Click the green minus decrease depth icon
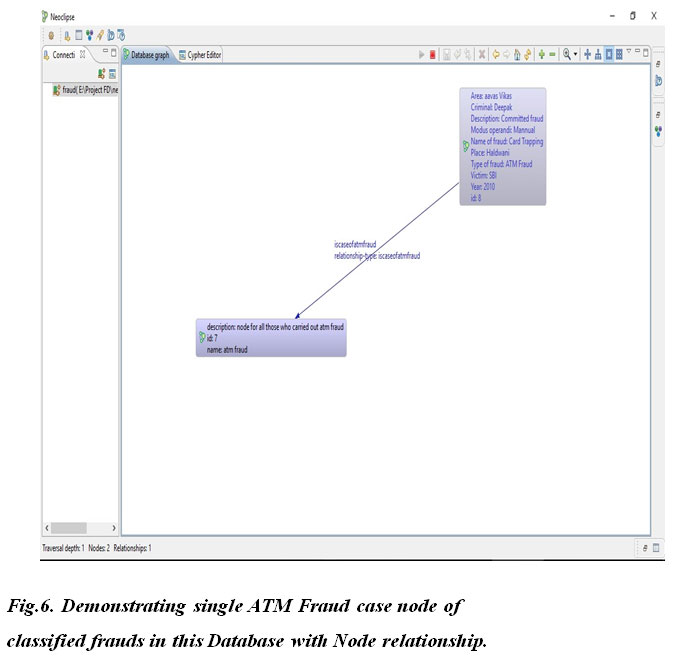 (x=552, y=54)
